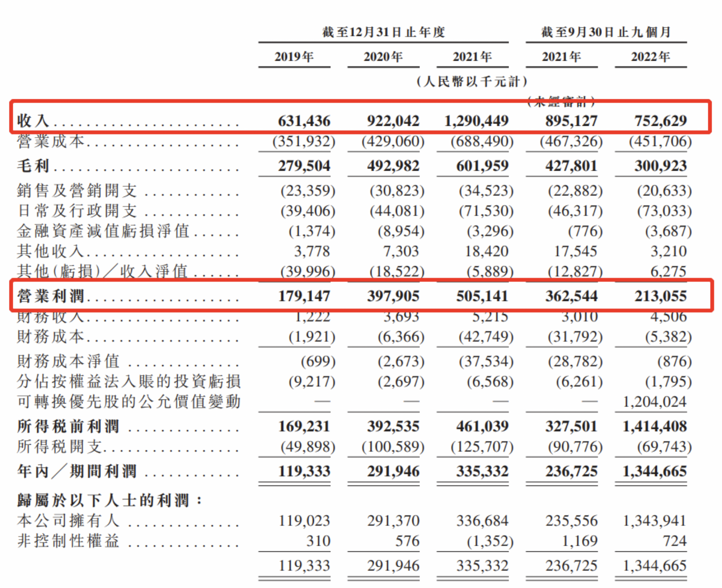
Task: Select owners' profit 1,343,941
Action: pyautogui.click(x=655, y=521)
